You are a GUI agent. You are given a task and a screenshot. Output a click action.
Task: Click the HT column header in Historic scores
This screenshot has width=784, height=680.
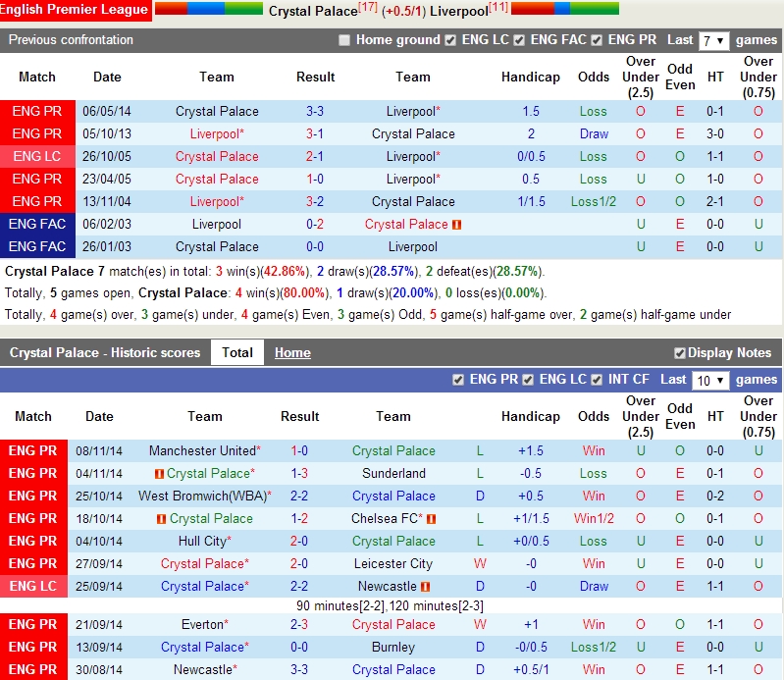tap(715, 416)
